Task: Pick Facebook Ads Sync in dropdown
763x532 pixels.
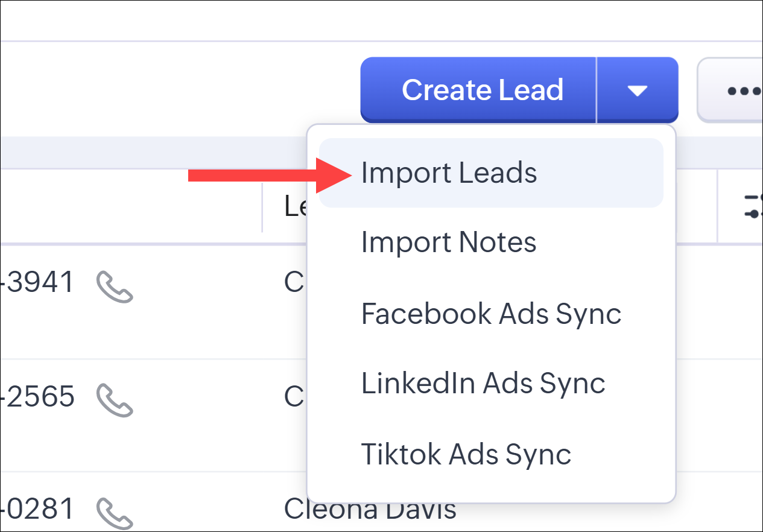Action: (491, 314)
